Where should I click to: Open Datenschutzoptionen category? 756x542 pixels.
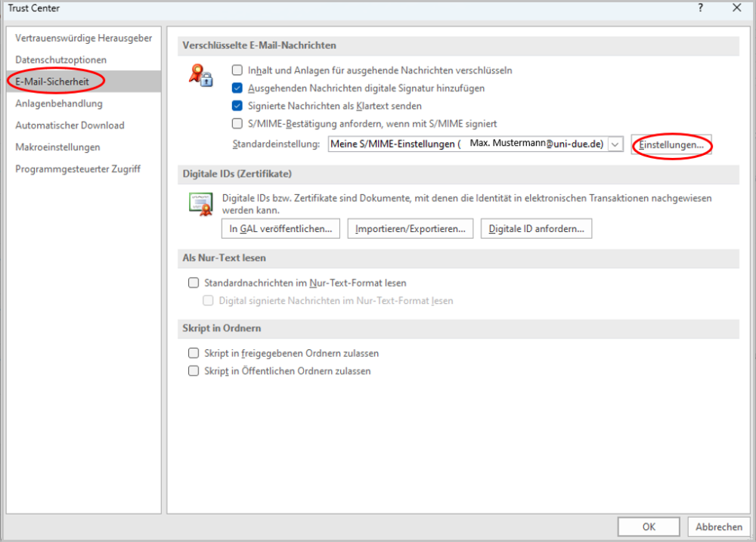[x=61, y=60]
